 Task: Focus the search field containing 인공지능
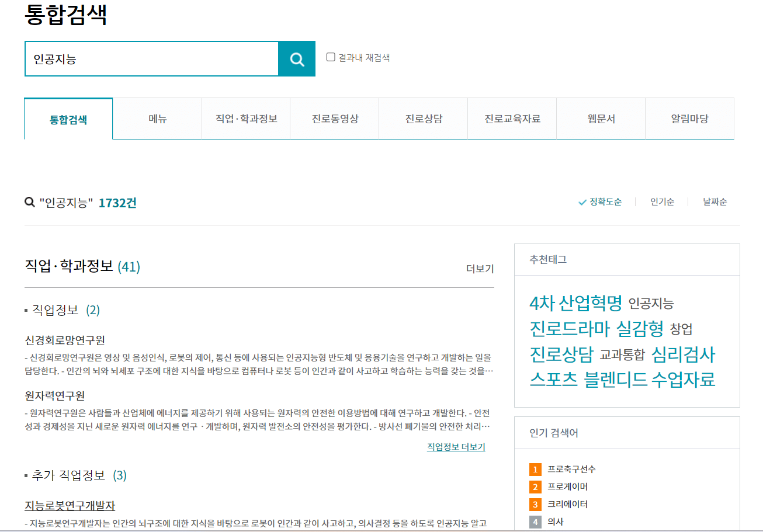click(x=151, y=58)
